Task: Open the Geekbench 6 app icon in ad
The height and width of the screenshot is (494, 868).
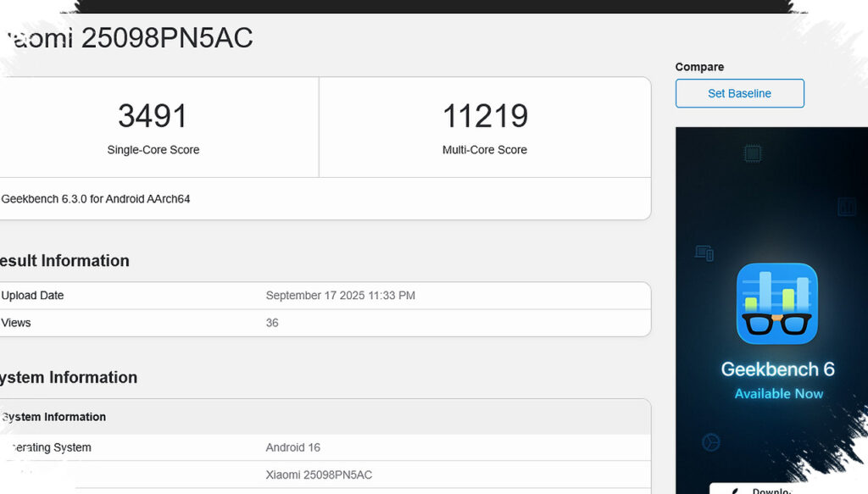Action: pyautogui.click(x=776, y=303)
